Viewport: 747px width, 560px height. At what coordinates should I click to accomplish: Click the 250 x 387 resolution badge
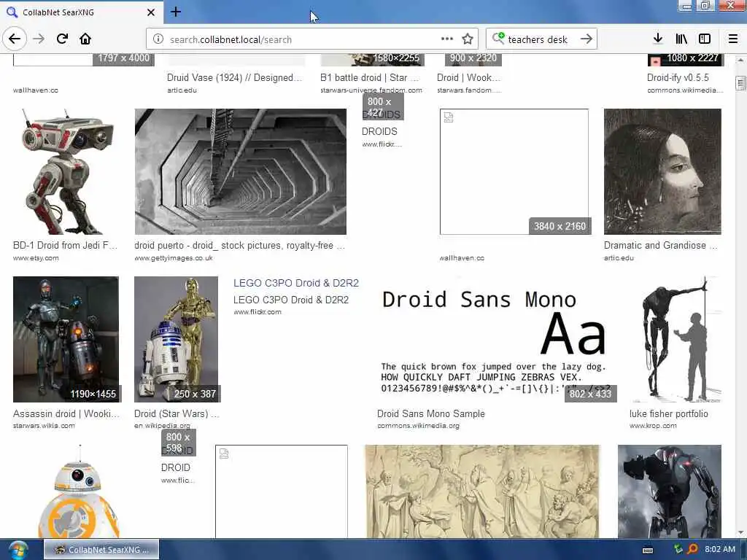point(195,394)
